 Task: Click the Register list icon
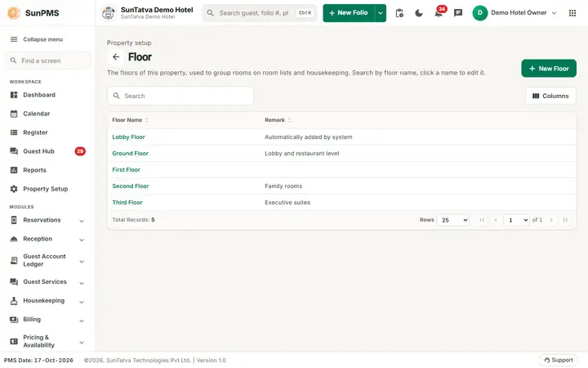14,132
